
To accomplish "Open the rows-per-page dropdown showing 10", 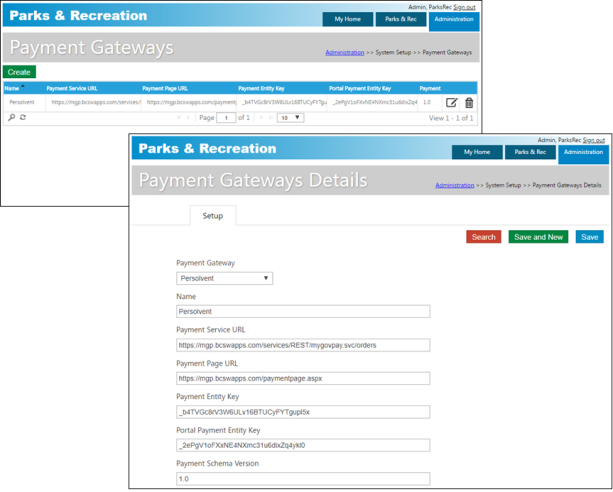I will point(290,118).
